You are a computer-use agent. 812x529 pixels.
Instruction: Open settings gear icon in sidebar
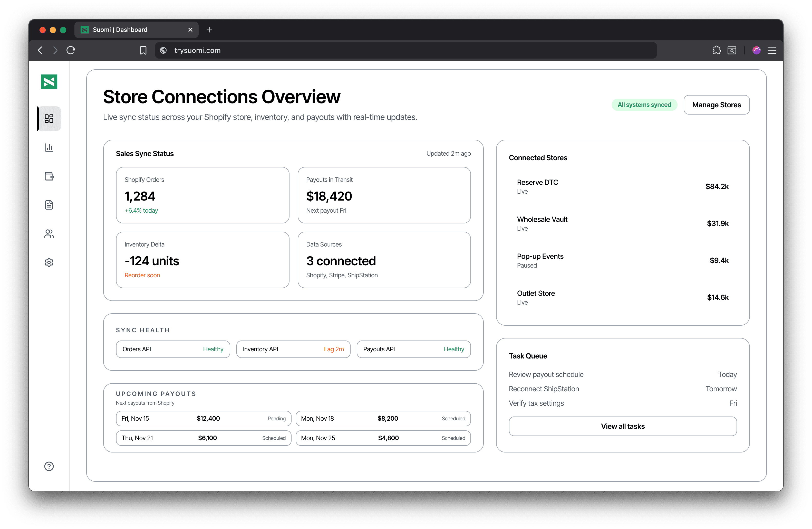(49, 262)
